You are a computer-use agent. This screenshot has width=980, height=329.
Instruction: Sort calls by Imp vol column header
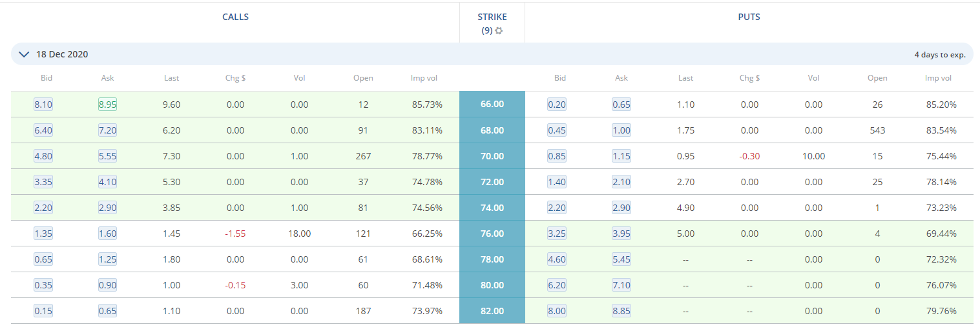[x=424, y=78]
